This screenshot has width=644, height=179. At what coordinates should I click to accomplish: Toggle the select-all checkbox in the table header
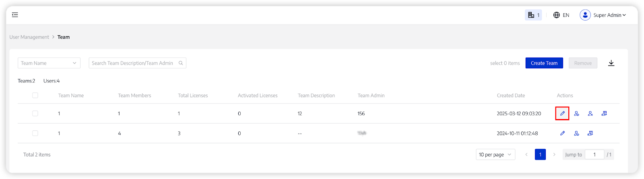click(x=35, y=95)
